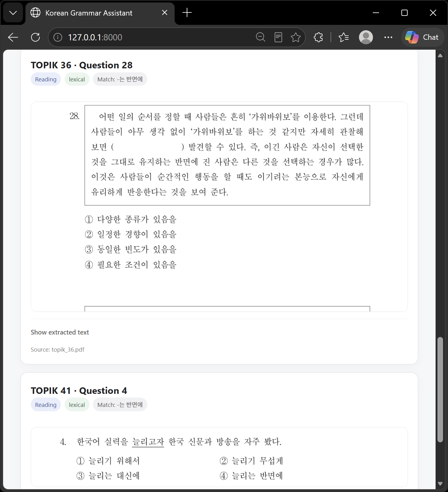Open the Favorites list
The width and height of the screenshot is (448, 492).
click(344, 37)
